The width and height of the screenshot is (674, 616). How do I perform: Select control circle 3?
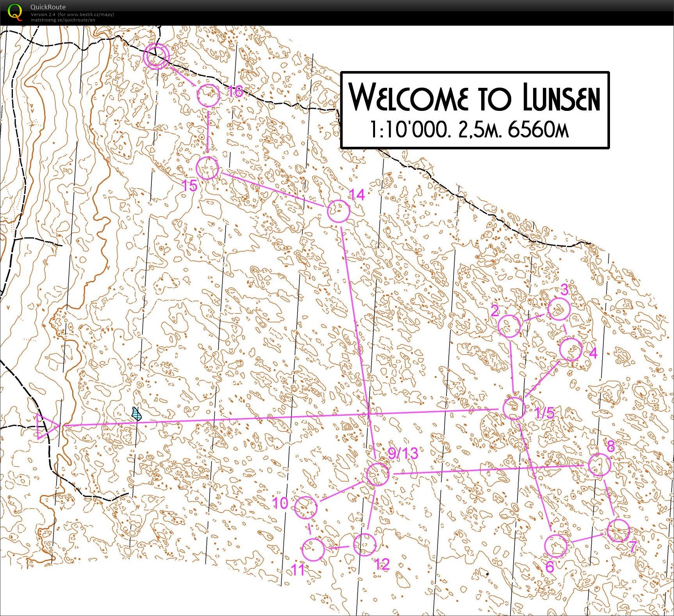pos(559,309)
